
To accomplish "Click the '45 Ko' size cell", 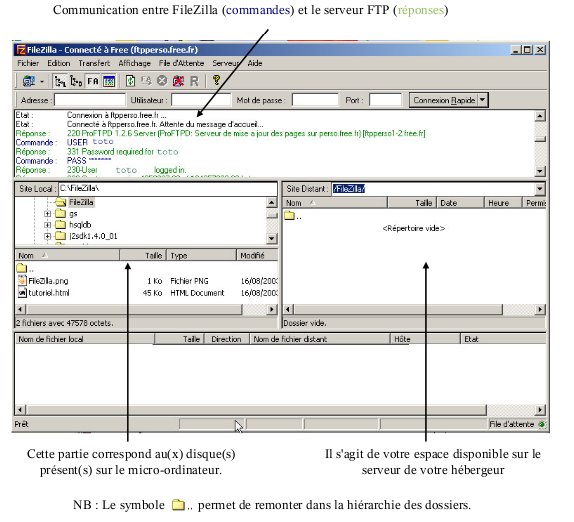I will pyautogui.click(x=152, y=293).
